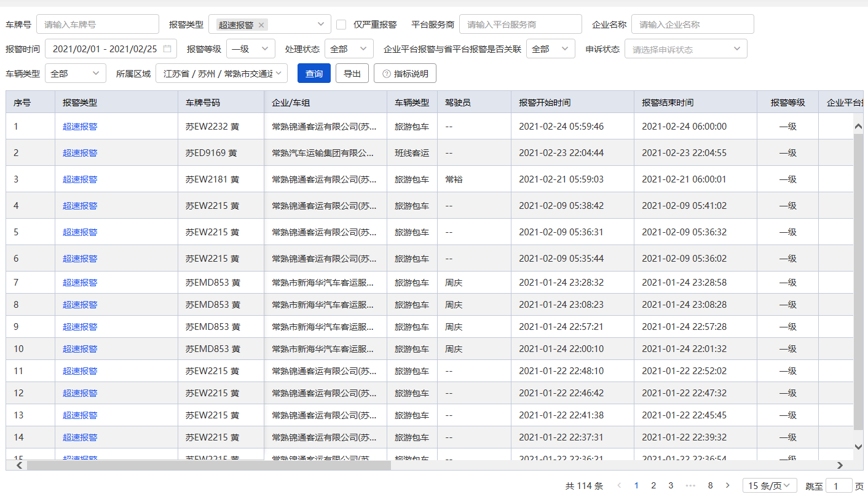Go to the next page arrow
This screenshot has width=868, height=497.
(728, 485)
